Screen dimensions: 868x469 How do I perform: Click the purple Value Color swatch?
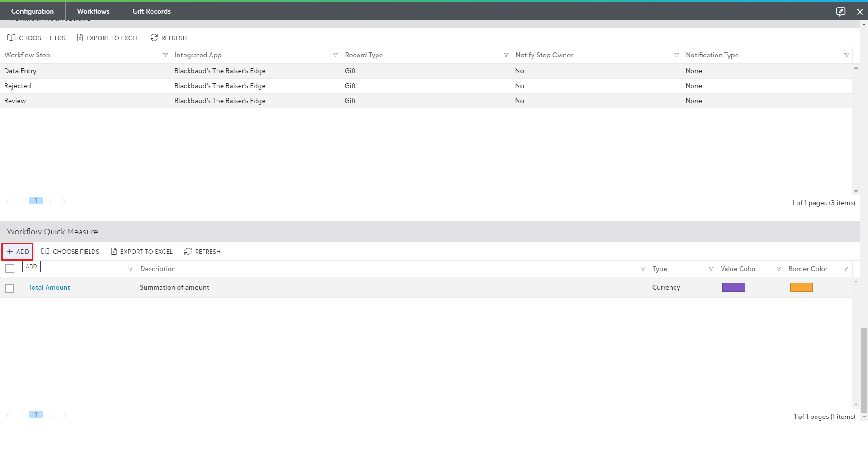(733, 287)
